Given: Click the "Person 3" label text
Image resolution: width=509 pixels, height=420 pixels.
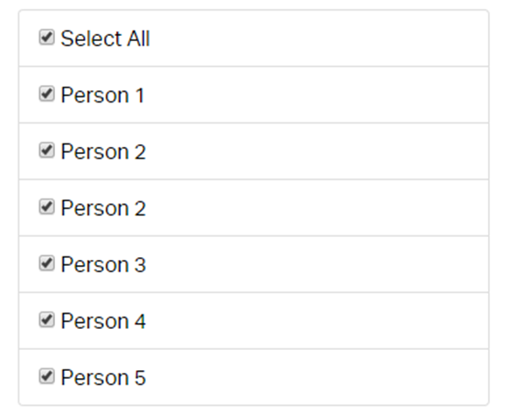Looking at the screenshot, I should coord(103,265).
